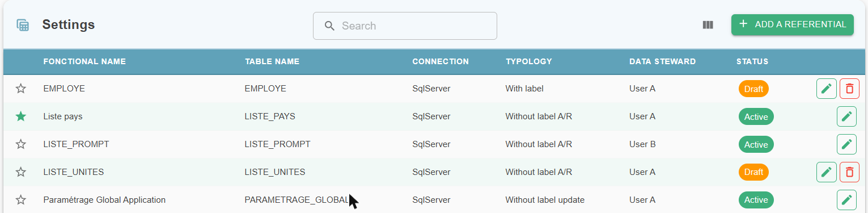The width and height of the screenshot is (868, 213).
Task: Click the LISTE_PAYS table name cell
Action: [270, 116]
